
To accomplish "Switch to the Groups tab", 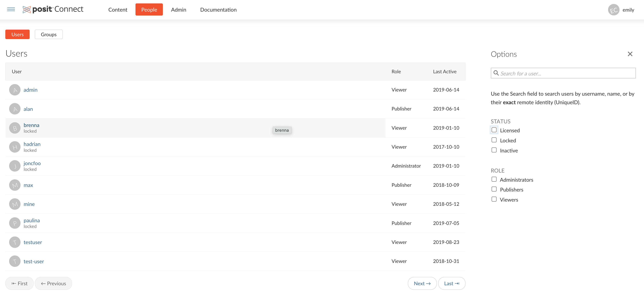I will point(48,35).
